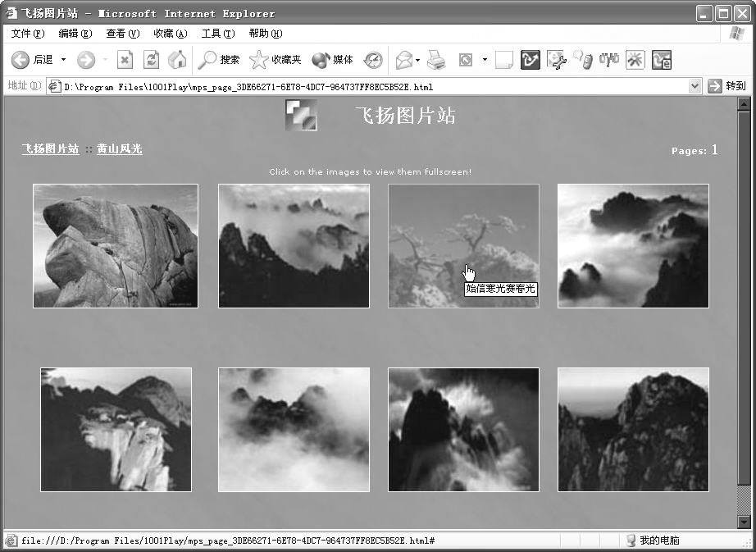This screenshot has width=756, height=552.
Task: Expand the Mail button dropdown arrow
Action: tap(417, 60)
